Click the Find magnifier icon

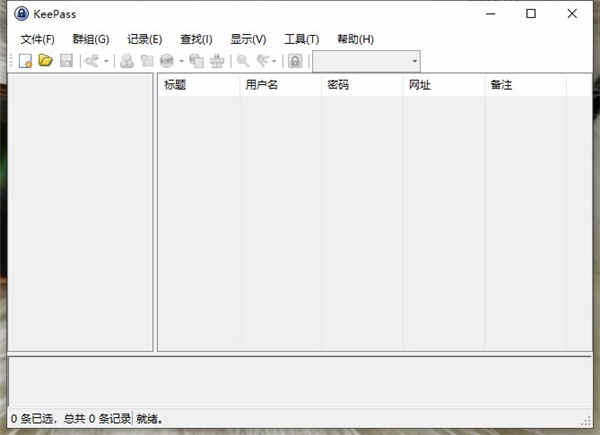tap(243, 61)
